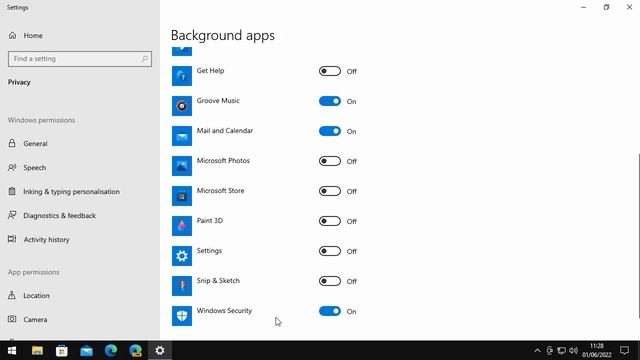Click the Microsoft Photos label text
Viewport: 640px width, 360px height.
pos(223,160)
